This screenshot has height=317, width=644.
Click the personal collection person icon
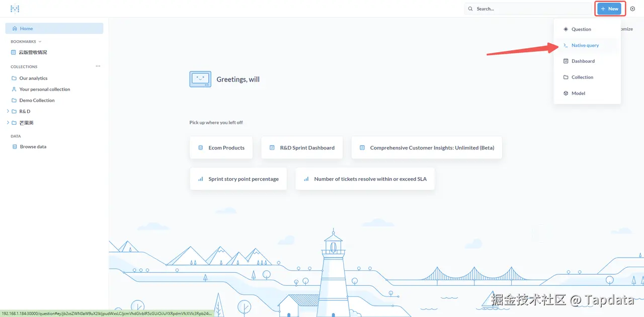point(14,90)
